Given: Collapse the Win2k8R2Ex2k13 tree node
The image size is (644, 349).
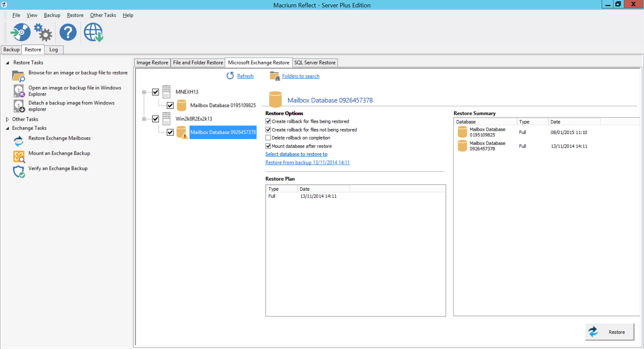Looking at the screenshot, I should click(144, 119).
